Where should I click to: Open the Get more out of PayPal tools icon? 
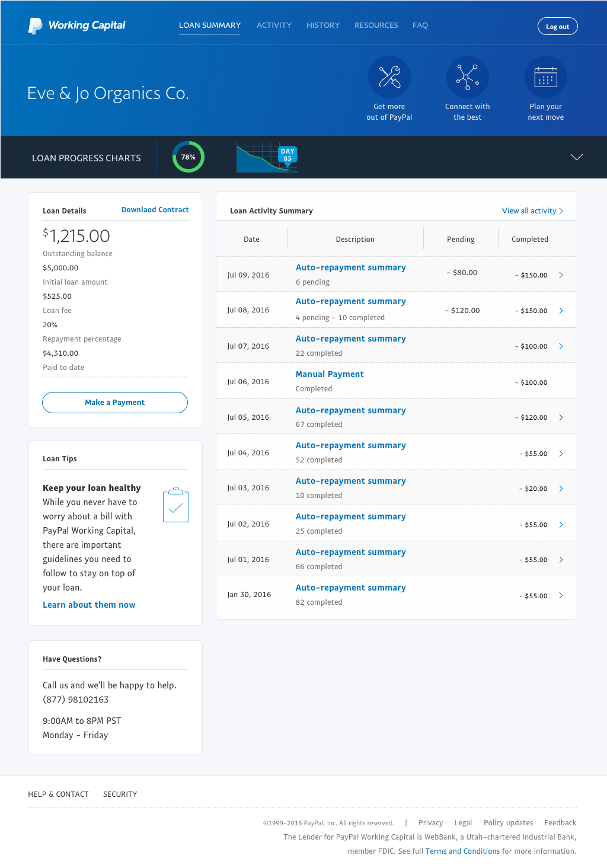(x=389, y=76)
